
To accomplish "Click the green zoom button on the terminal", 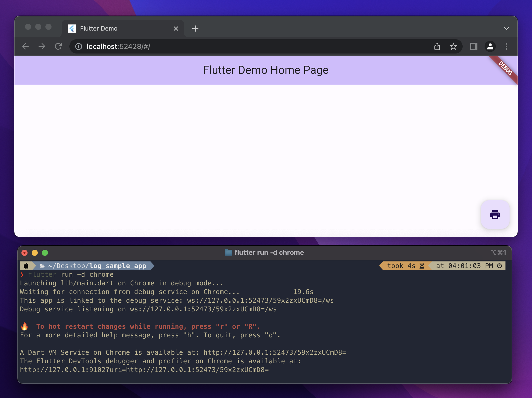I will click(x=45, y=253).
